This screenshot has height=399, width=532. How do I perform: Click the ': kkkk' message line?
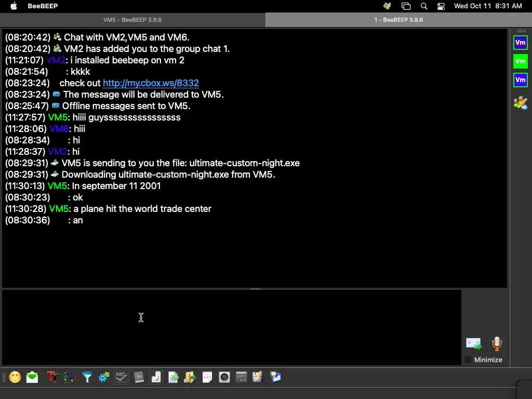point(78,72)
